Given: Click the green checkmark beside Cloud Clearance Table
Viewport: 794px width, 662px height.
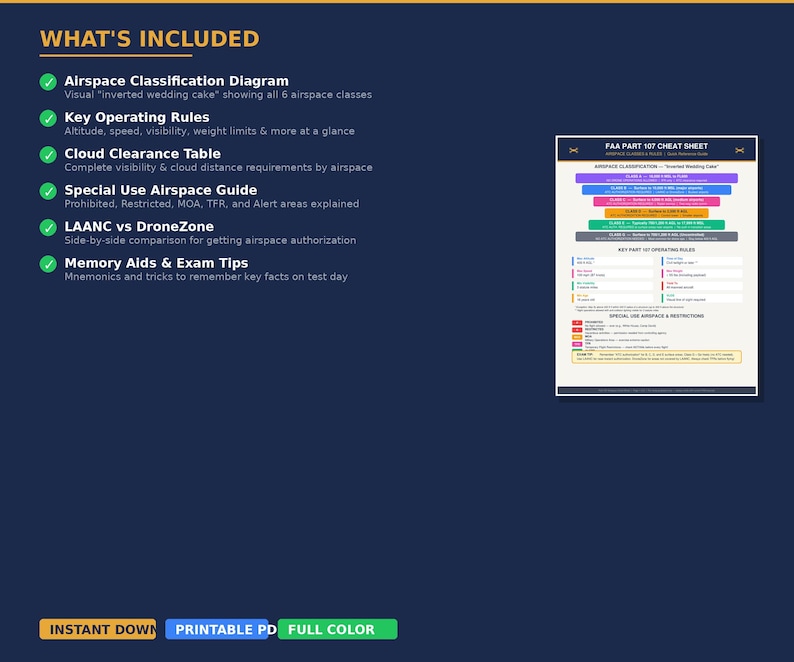Looking at the screenshot, I should click(48, 154).
